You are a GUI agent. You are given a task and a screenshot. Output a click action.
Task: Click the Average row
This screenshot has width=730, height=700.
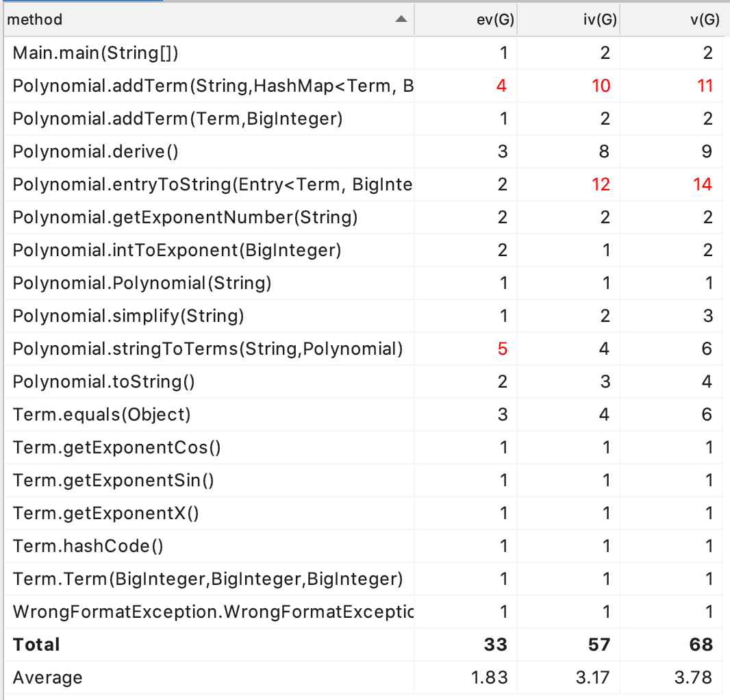[x=363, y=677]
